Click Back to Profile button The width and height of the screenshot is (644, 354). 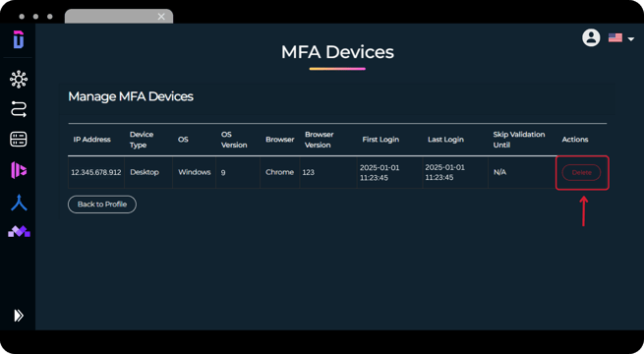pos(102,205)
